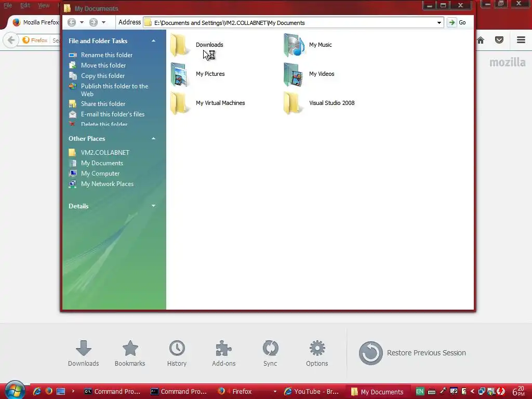
Task: Open the Forward history dropdown arrow
Action: point(103,22)
